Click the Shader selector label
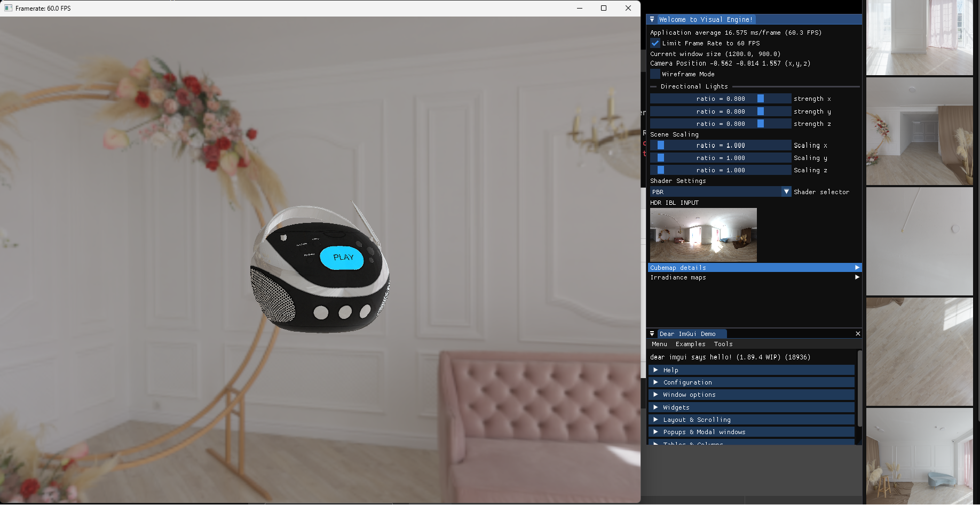Image resolution: width=980 pixels, height=505 pixels. [821, 192]
